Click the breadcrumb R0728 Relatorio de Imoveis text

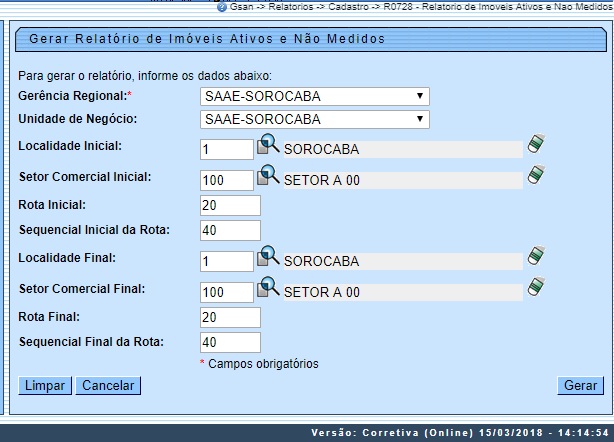(497, 7)
